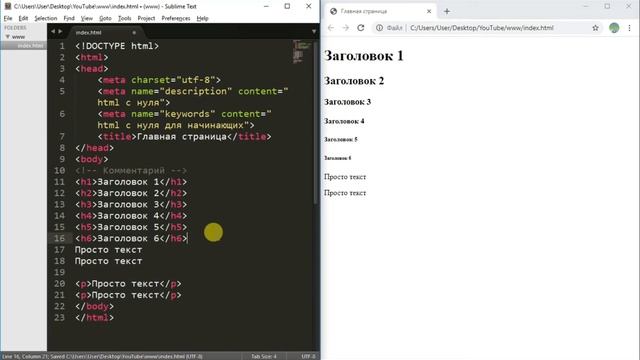Screen dimensions: 640x360
Task: Click line number 16 in gutter
Action: (x=60, y=238)
